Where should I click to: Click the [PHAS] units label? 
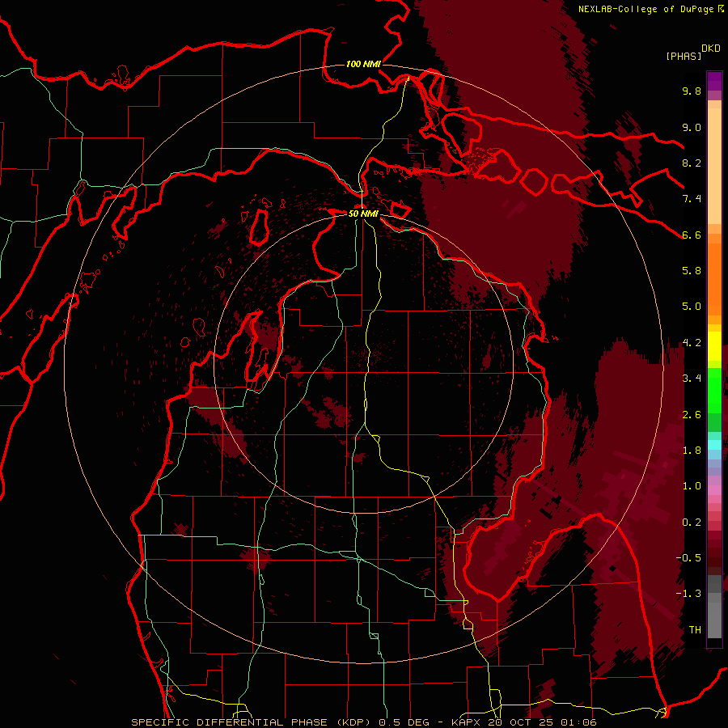coord(684,56)
